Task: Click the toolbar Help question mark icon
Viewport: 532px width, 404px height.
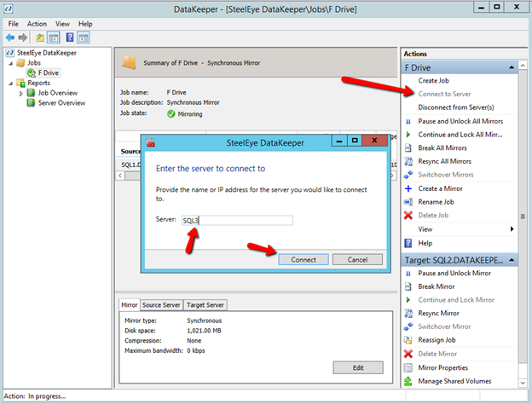Action: (x=70, y=38)
